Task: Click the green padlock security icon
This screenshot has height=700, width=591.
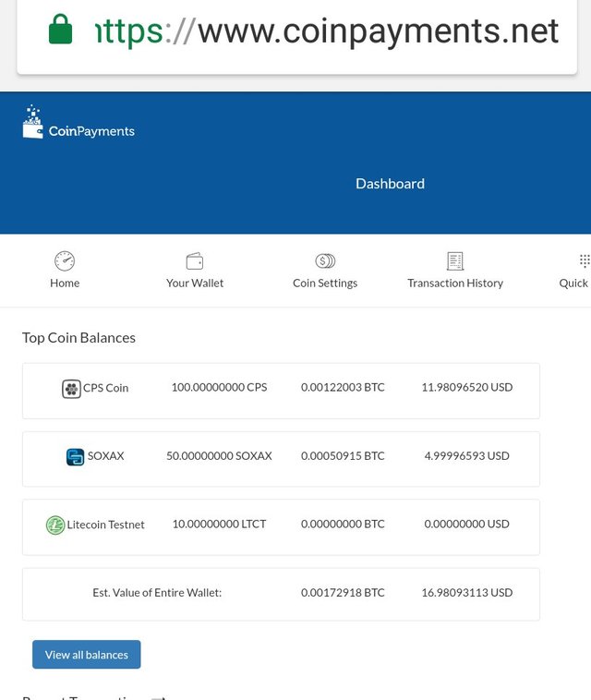Action: tap(60, 30)
